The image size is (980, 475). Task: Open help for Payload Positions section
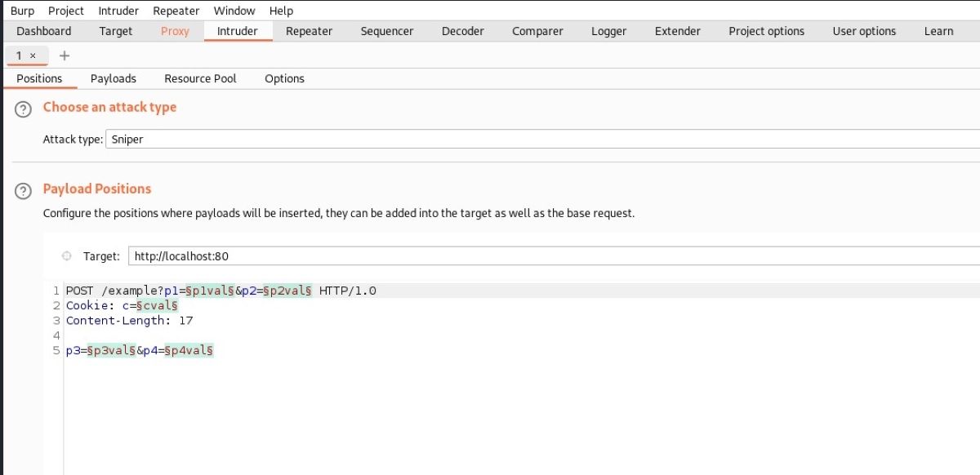coord(24,189)
